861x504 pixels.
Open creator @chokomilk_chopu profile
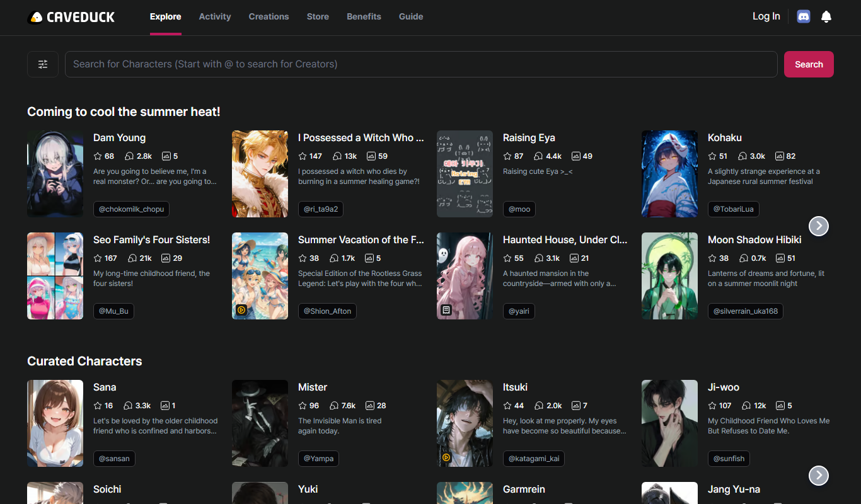131,209
